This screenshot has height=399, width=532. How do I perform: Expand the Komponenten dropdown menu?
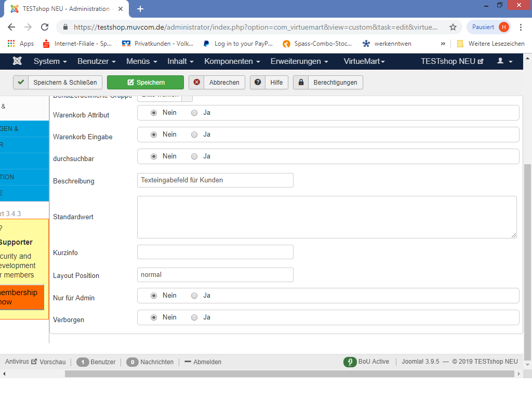coord(232,61)
